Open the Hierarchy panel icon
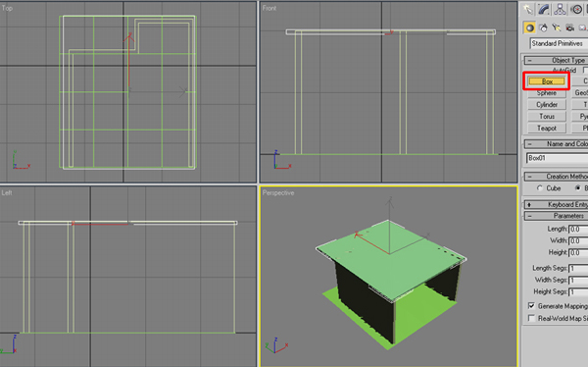Image resolution: width=588 pixels, height=367 pixels. click(560, 9)
